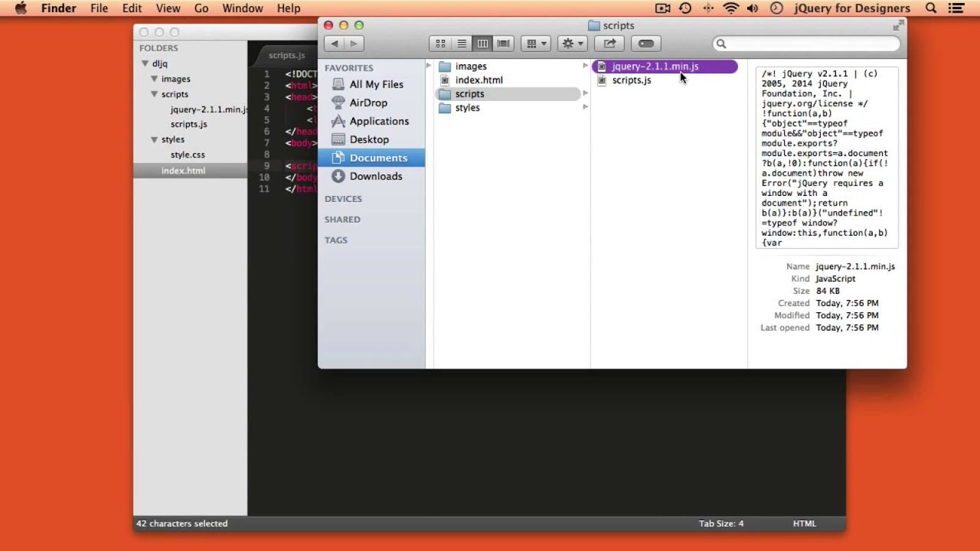Switch Finder to list view
The image size is (980, 551).
pyautogui.click(x=462, y=44)
